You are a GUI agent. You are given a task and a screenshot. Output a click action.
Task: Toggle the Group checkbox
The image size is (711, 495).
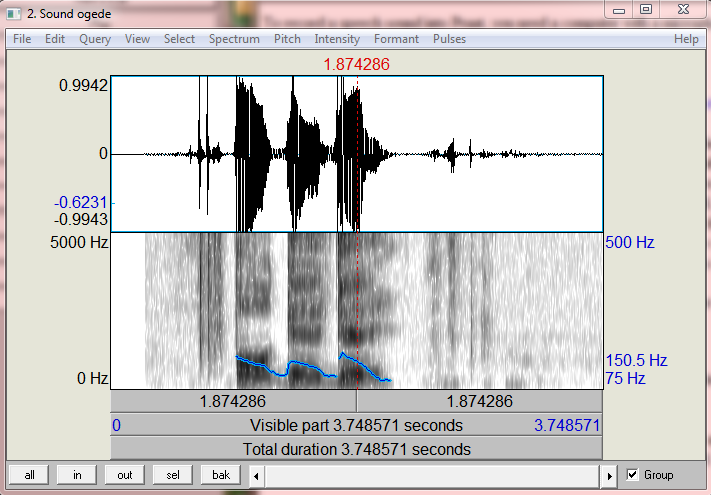point(632,475)
